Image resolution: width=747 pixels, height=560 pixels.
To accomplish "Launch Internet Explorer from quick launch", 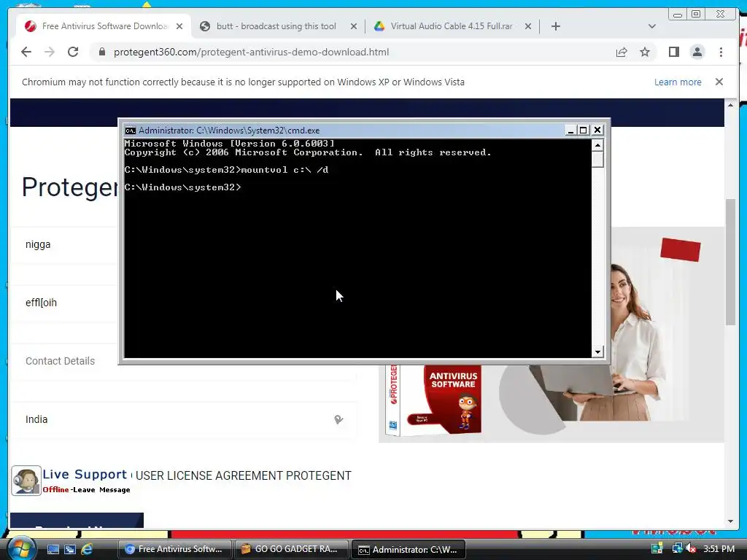I will pyautogui.click(x=87, y=549).
